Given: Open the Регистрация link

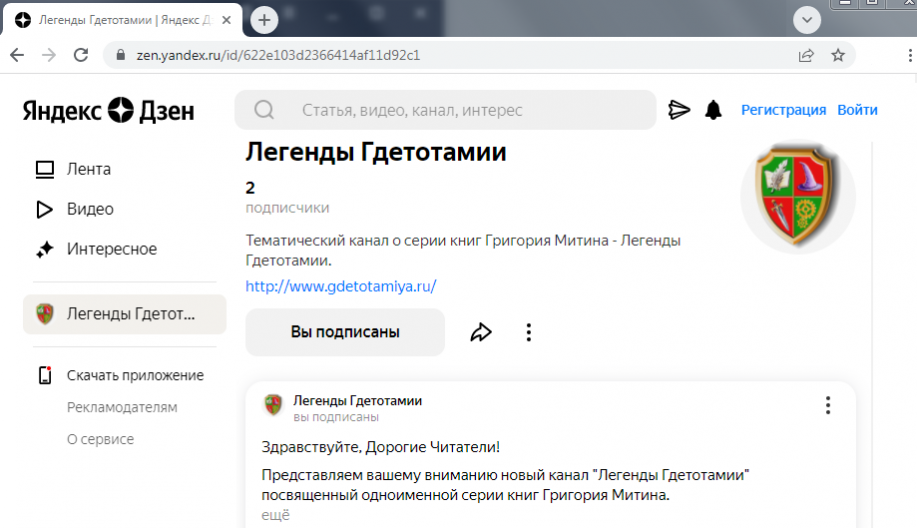Looking at the screenshot, I should coord(784,110).
